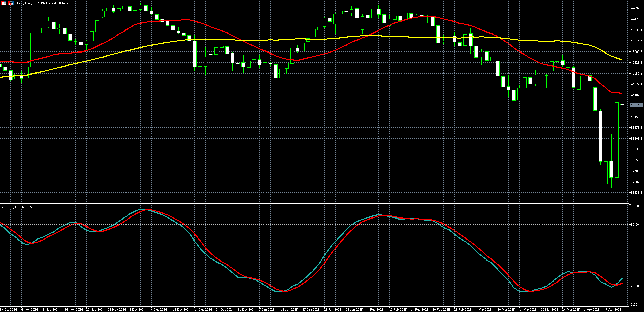The width and height of the screenshot is (644, 312).
Task: Click the divider between chart and stochastic panel
Action: (315, 204)
